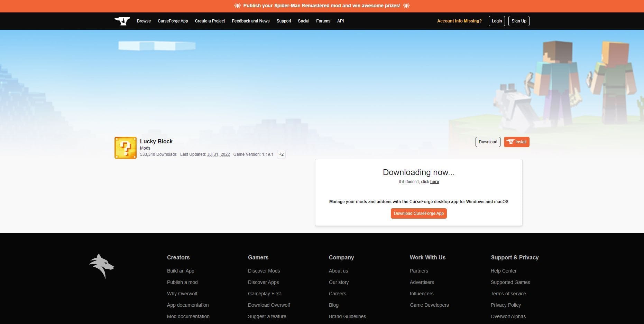Click the right spider icon in banner
This screenshot has height=324, width=644.
(x=406, y=6)
